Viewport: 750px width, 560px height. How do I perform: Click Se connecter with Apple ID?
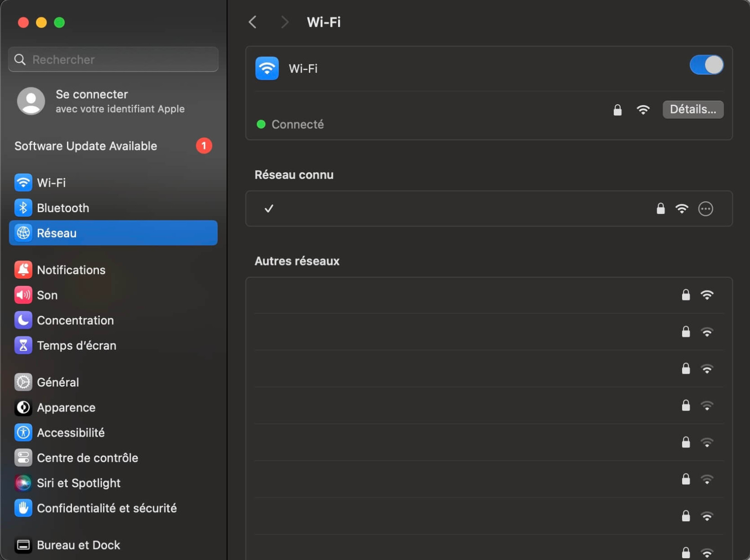point(113,101)
